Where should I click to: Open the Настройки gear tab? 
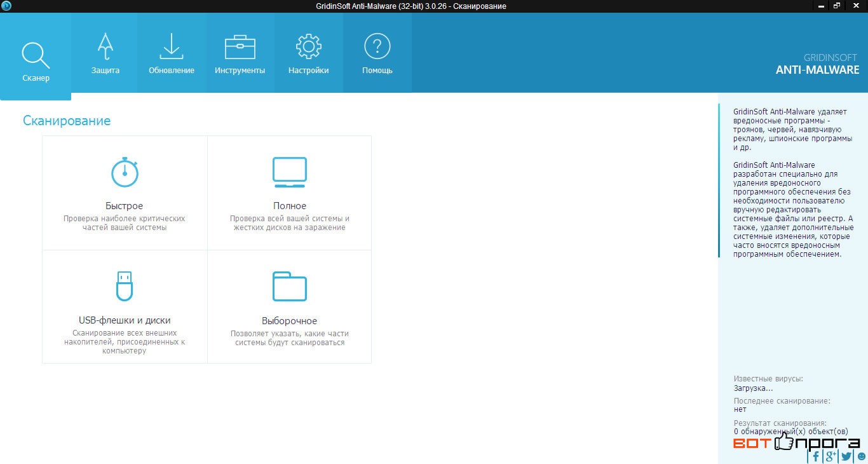pos(308,53)
